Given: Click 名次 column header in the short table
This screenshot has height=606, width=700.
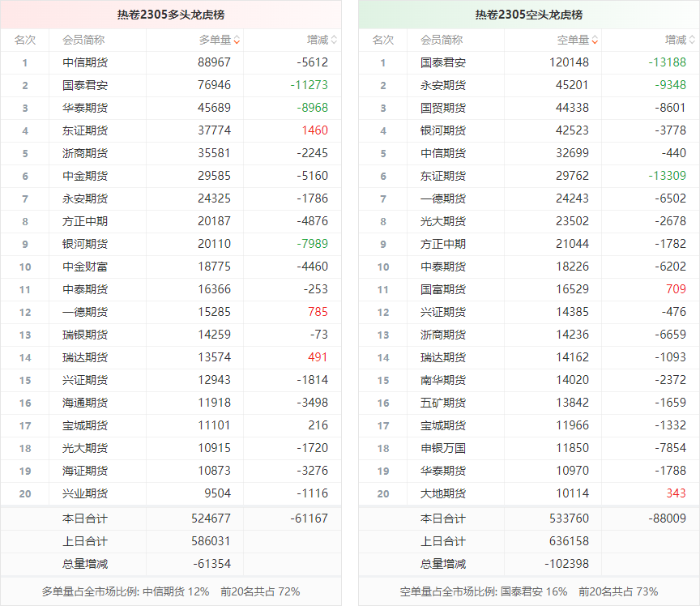Looking at the screenshot, I should (382, 40).
